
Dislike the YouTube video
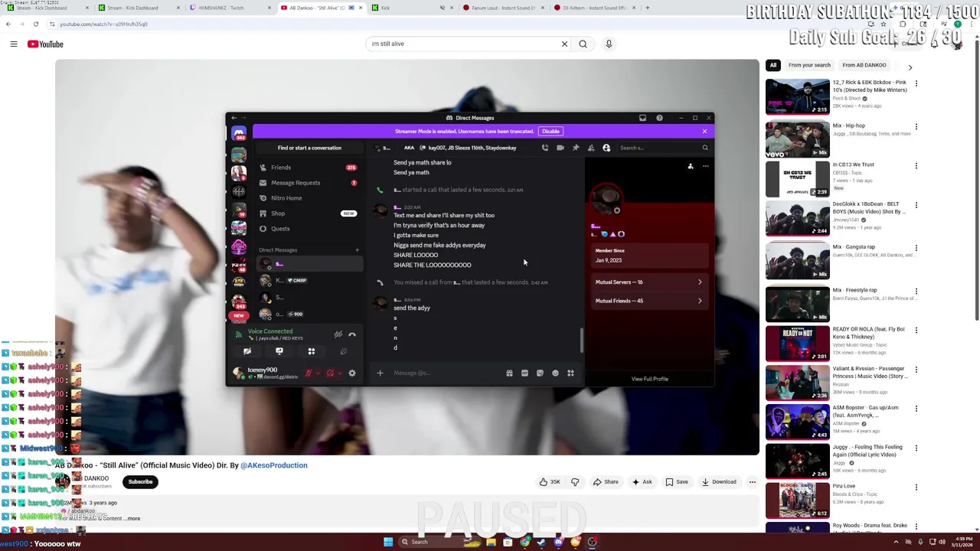pos(575,482)
